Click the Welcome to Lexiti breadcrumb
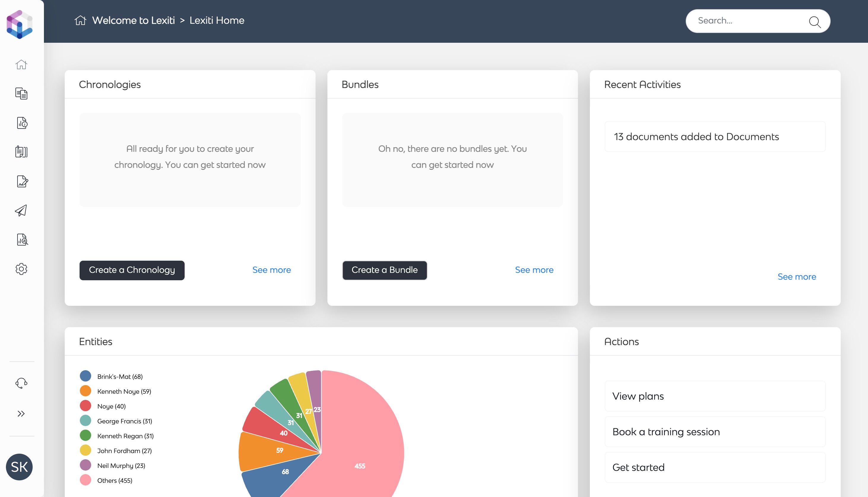 [133, 20]
